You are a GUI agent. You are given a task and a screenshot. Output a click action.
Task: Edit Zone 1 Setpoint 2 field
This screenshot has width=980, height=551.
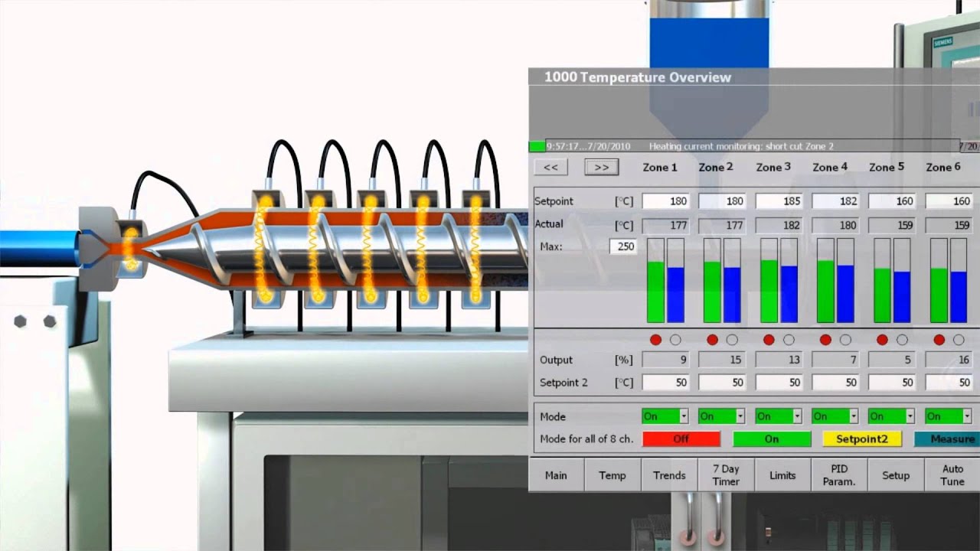pyautogui.click(x=665, y=382)
